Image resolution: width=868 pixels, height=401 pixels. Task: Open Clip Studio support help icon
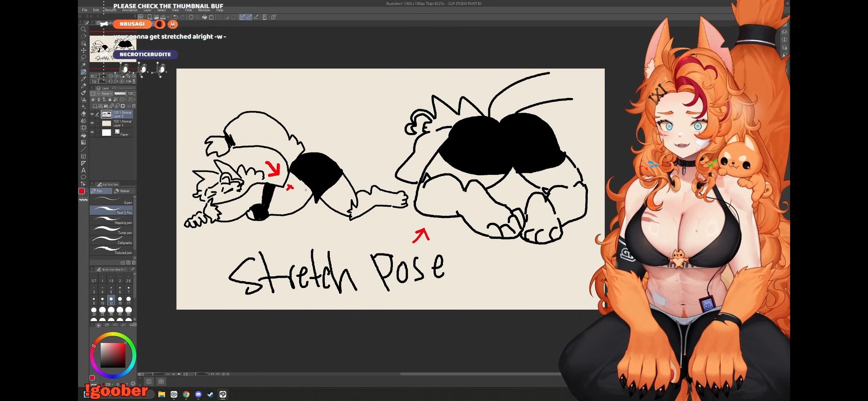273,17
